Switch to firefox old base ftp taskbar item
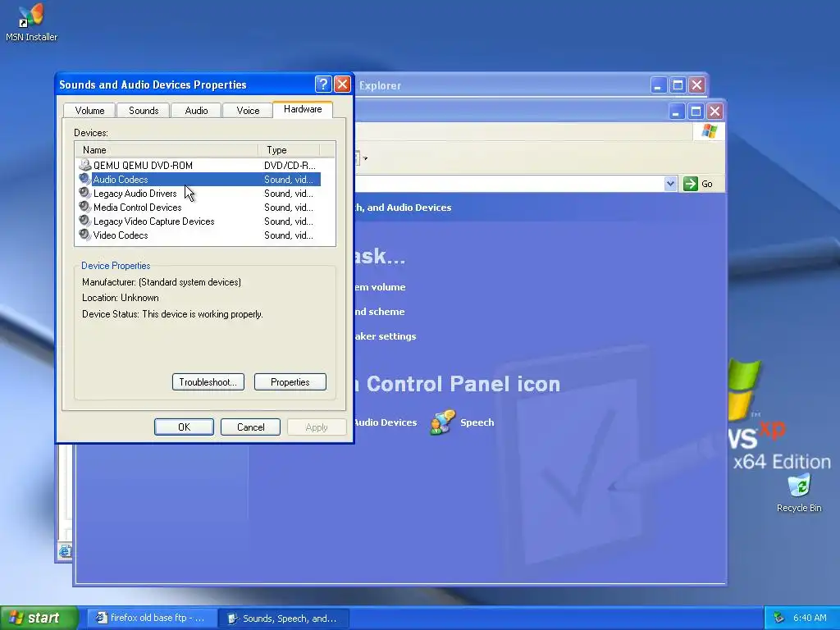Viewport: 840px width, 630px height. [152, 618]
